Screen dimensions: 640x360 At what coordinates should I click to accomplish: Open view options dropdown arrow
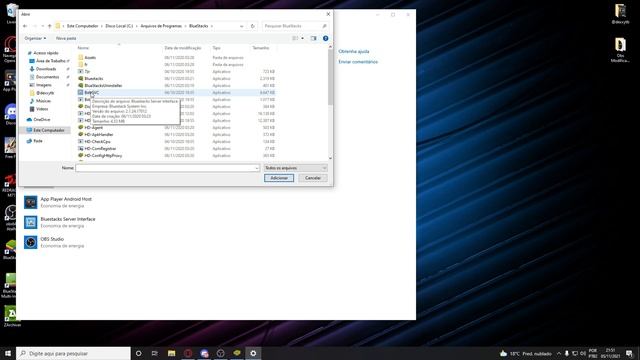coord(302,38)
